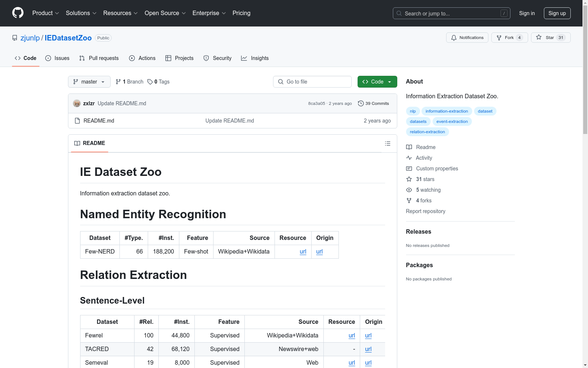This screenshot has height=368, width=588.
Task: Expand the Resources menu
Action: [x=121, y=13]
